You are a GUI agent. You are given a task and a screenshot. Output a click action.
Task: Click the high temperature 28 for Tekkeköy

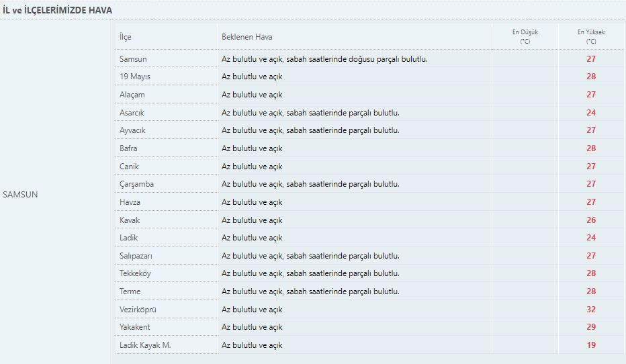[591, 273]
